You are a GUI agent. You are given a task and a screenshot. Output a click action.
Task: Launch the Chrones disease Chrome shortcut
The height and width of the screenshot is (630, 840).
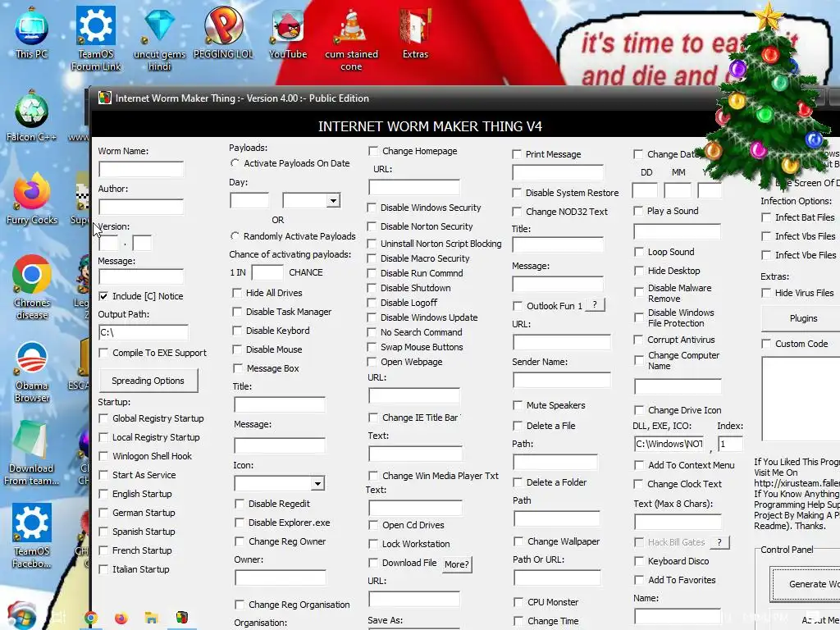click(32, 286)
